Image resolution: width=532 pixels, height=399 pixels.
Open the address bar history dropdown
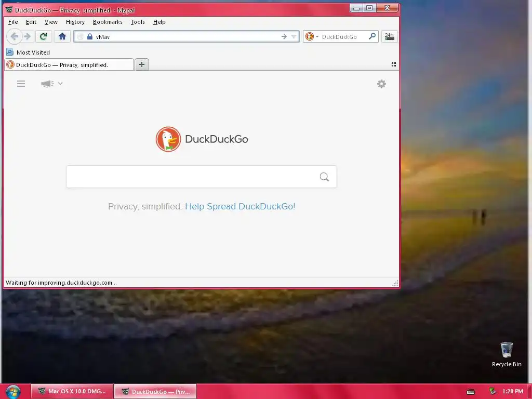click(294, 36)
